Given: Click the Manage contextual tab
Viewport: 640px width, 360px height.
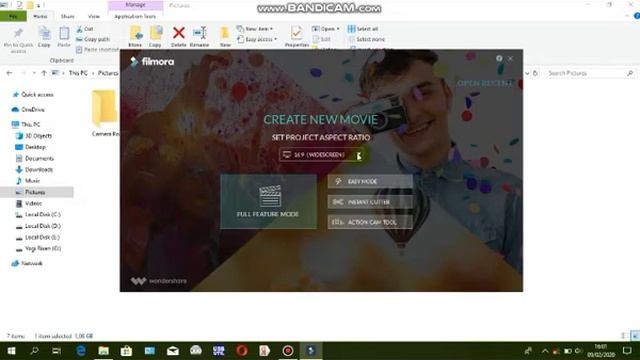Looking at the screenshot, I should [136, 5].
